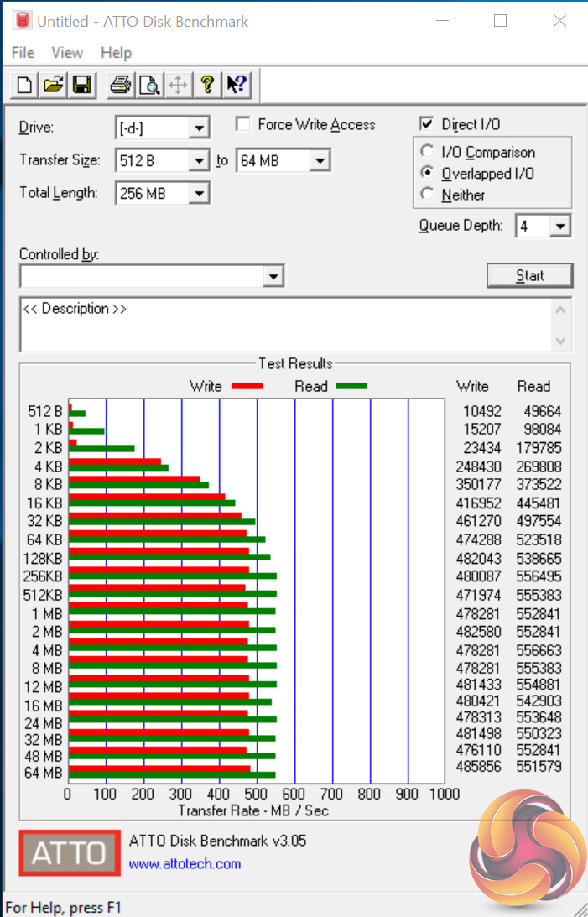The height and width of the screenshot is (917, 588).
Task: Click the 'Transfer Rate - MB / Sec' label
Action: [253, 810]
